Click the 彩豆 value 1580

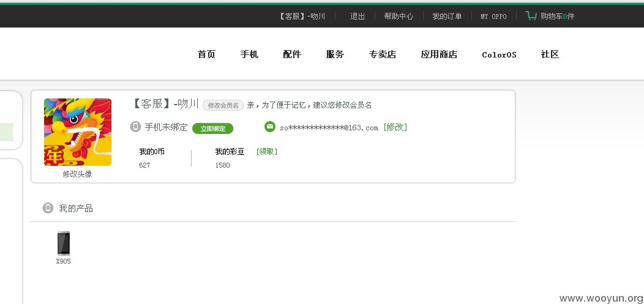click(x=223, y=165)
